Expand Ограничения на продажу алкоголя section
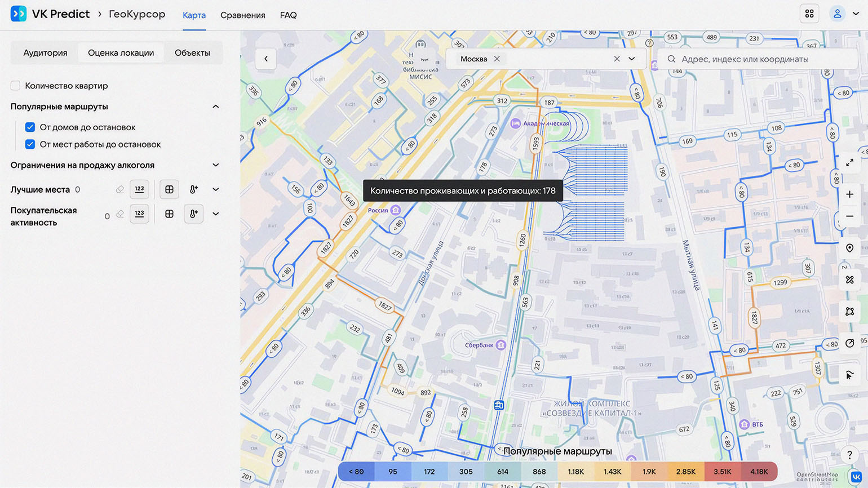 215,165
